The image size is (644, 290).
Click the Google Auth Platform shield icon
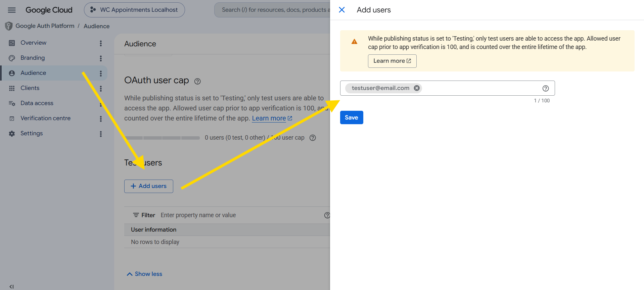coord(9,26)
